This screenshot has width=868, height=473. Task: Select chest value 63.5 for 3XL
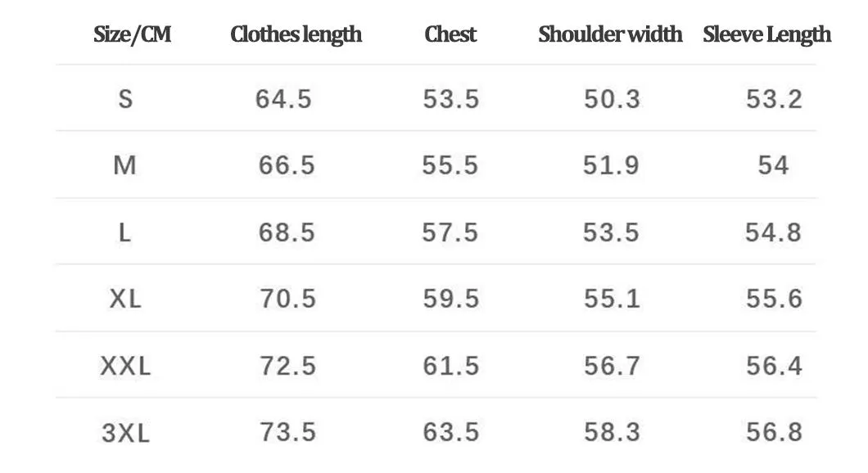(450, 433)
